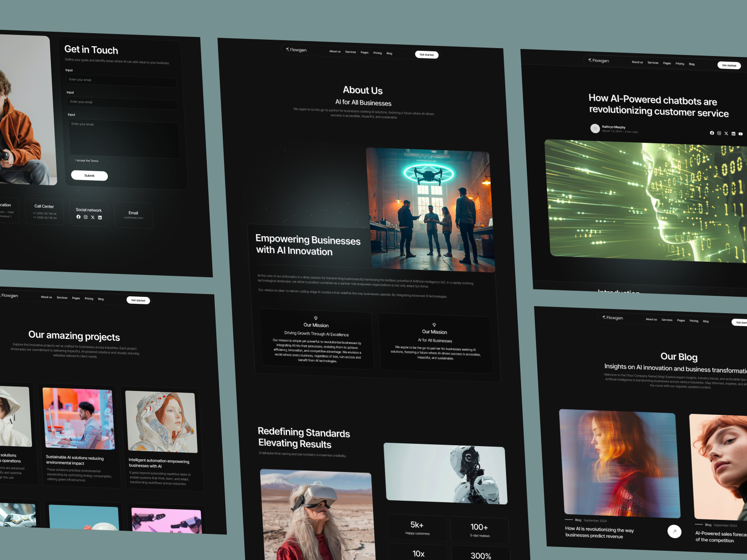
Task: Open Blog in About Us page navbar
Action: 389,53
